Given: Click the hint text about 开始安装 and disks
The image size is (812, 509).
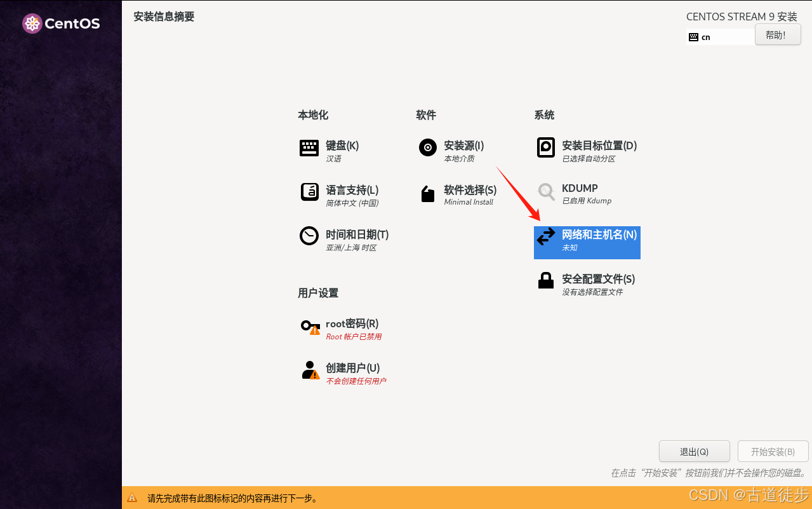Looking at the screenshot, I should tap(709, 473).
